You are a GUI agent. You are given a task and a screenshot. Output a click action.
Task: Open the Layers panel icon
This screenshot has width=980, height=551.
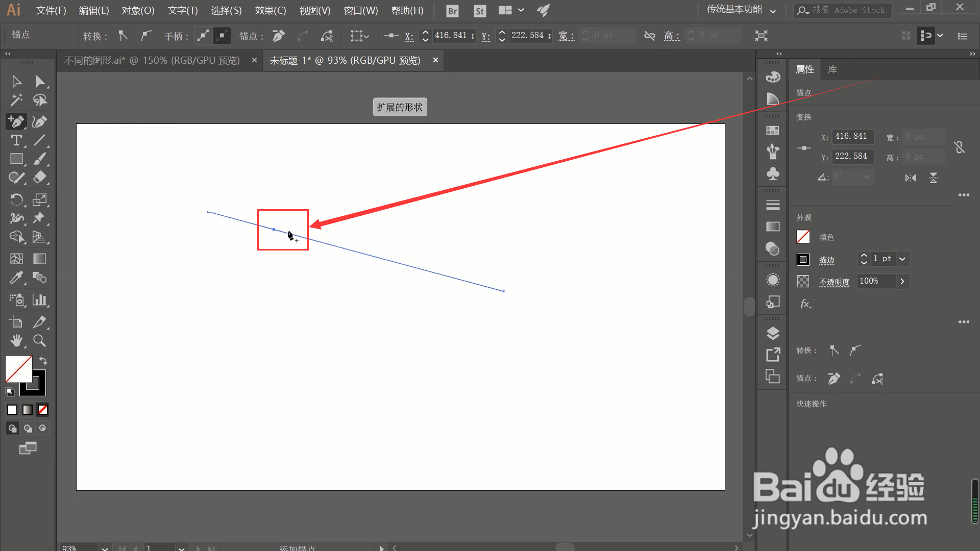pos(773,333)
